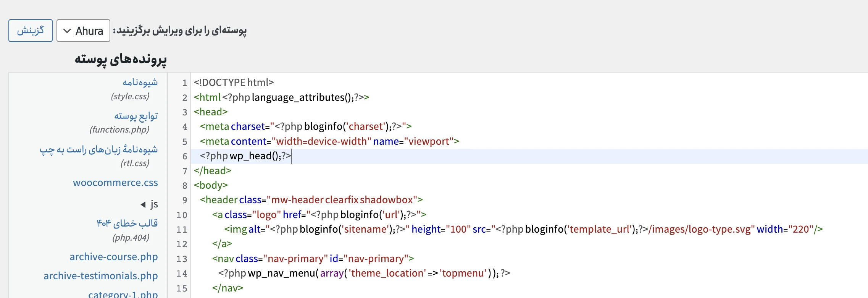Open the js folder label
Viewport: 868px width, 298px height.
click(x=154, y=204)
